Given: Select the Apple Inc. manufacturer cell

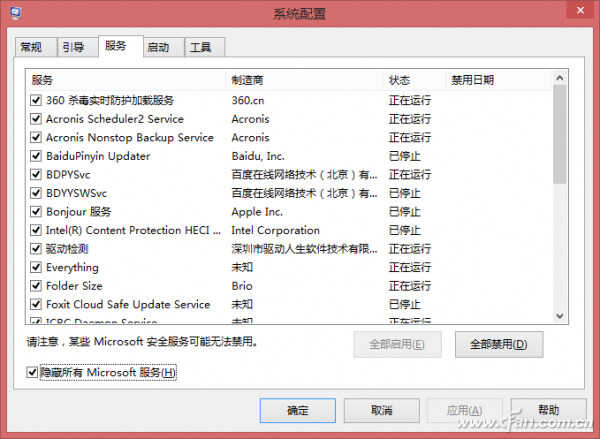Looking at the screenshot, I should 257,212.
